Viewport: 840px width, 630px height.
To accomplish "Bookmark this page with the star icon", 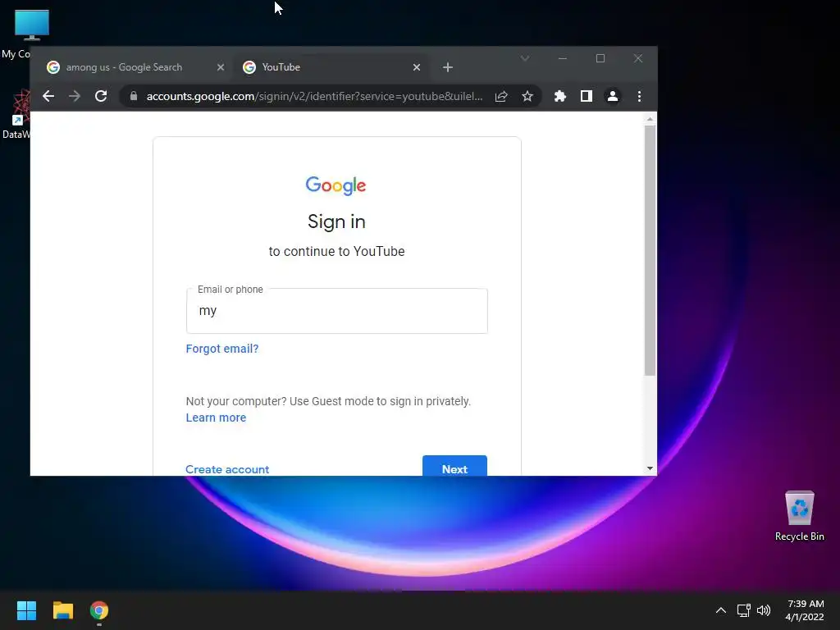I will point(527,97).
